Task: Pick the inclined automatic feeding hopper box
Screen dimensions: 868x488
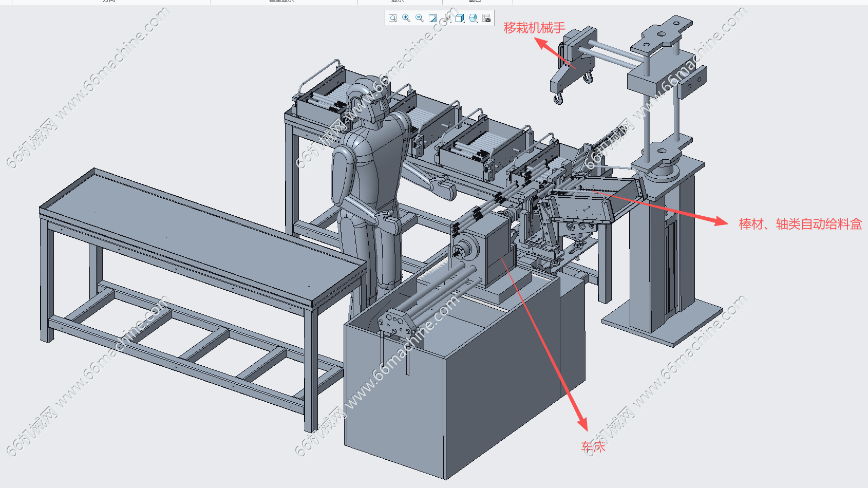Action: pos(596,200)
